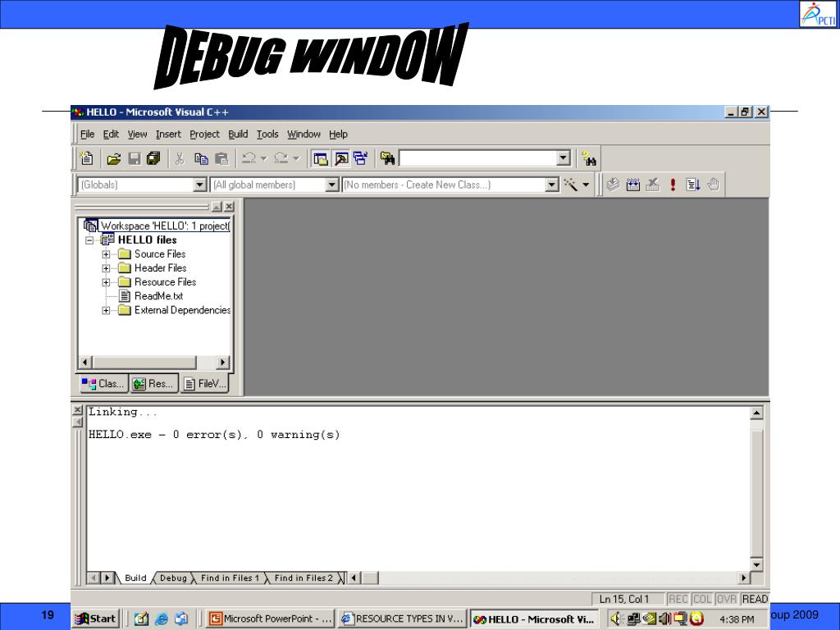840x630 pixels.
Task: Click the Compile toolbar icon
Action: (x=613, y=185)
